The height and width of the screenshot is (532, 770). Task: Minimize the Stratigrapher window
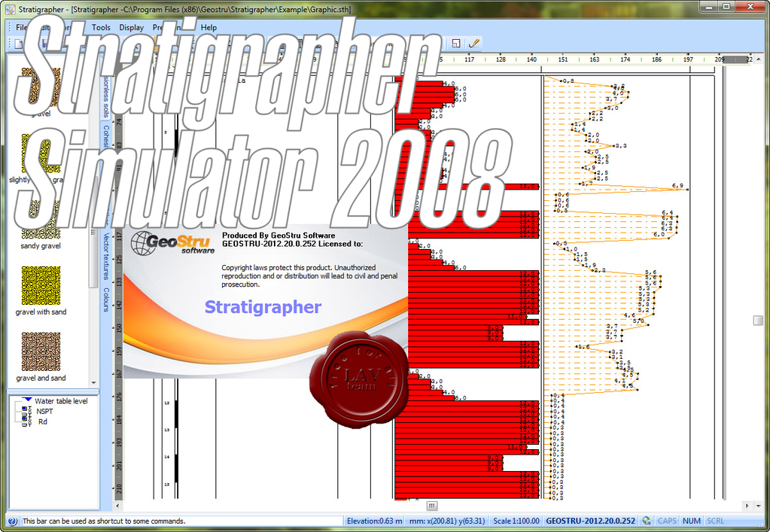[708, 7]
